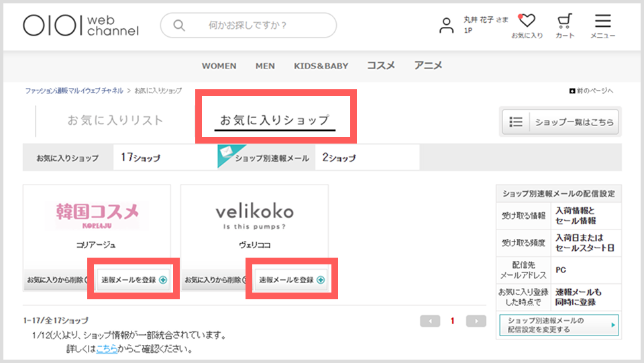Register 速報メールを登録 for コリアージュ
Image resolution: width=644 pixels, height=363 pixels.
coord(134,280)
